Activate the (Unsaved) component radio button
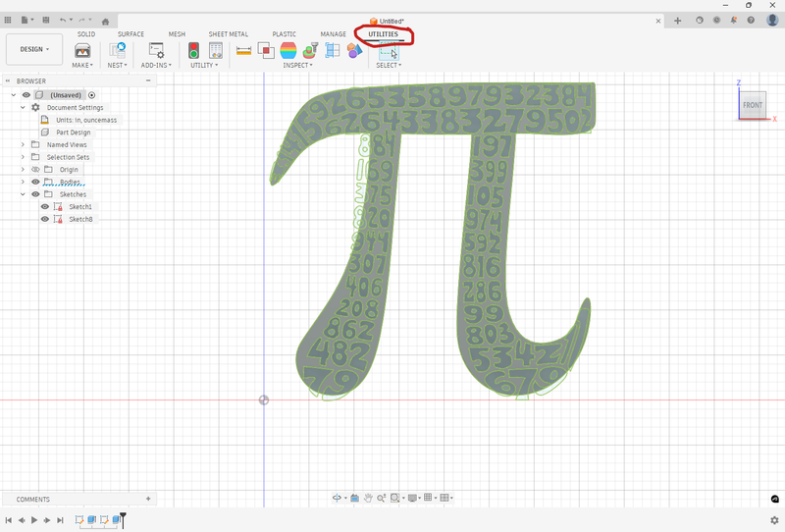This screenshot has height=532, width=785. click(x=91, y=95)
